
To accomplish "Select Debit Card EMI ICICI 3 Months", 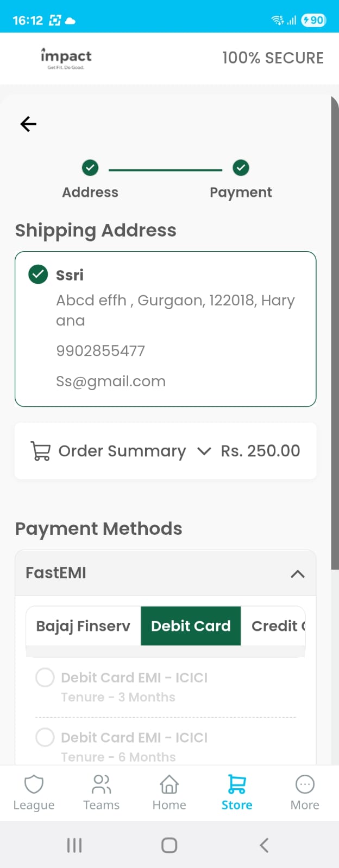I will pos(45,678).
